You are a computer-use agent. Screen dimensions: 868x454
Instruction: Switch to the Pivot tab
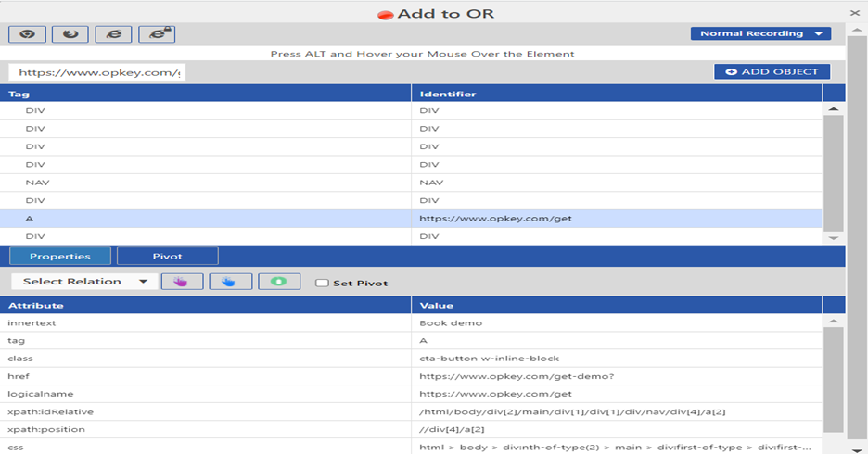(167, 256)
